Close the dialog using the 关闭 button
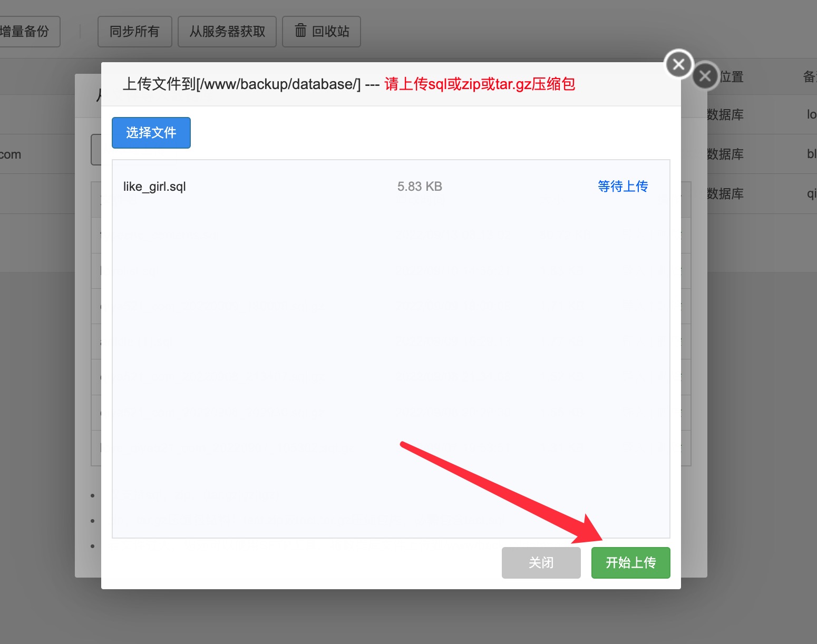 [x=541, y=562]
